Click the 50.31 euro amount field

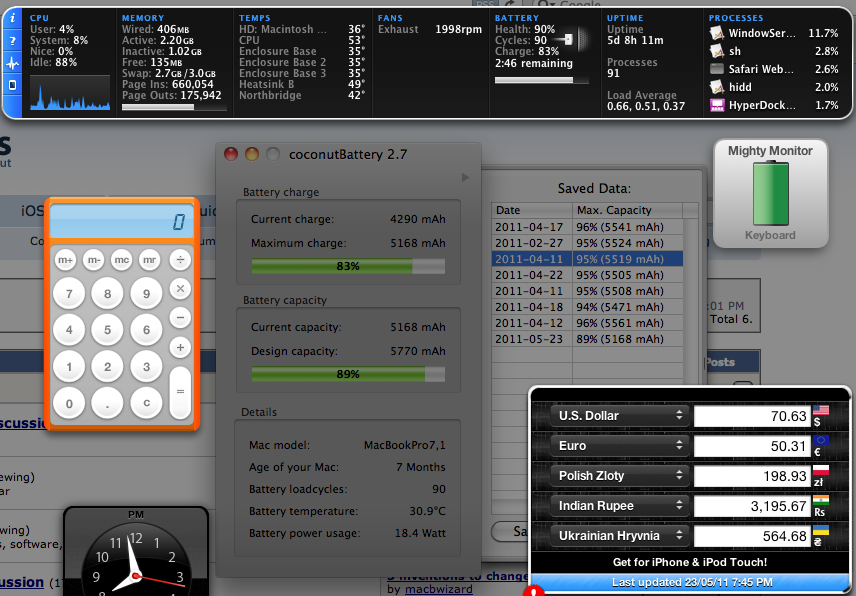click(x=752, y=446)
